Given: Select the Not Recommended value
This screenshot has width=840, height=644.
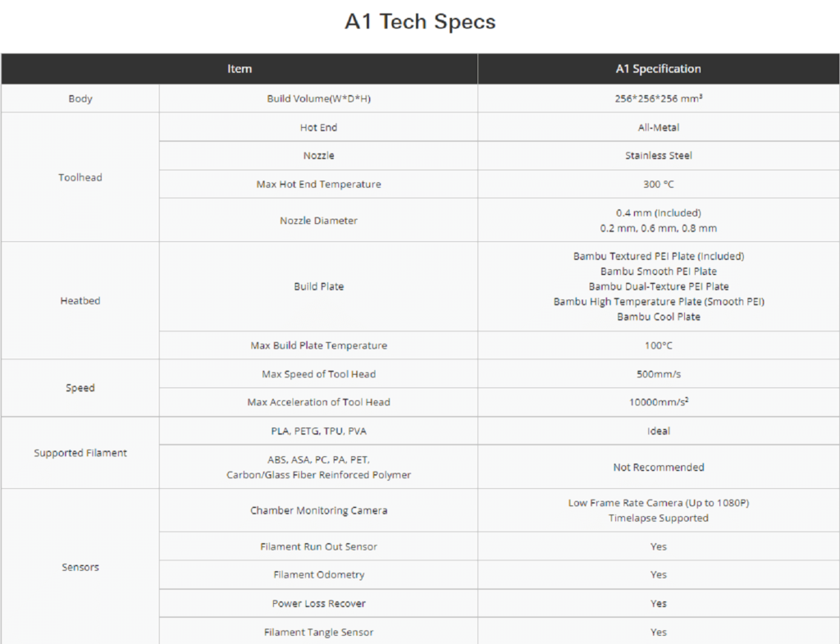Looking at the screenshot, I should (x=659, y=467).
